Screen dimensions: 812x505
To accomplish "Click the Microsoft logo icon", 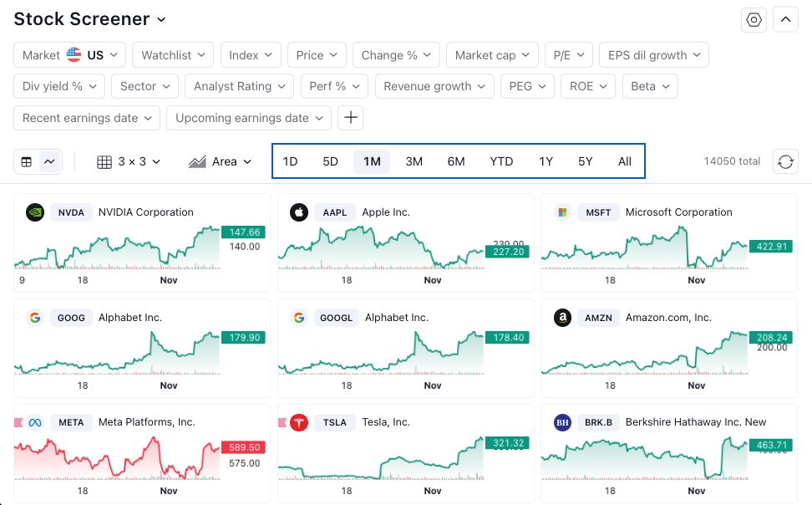I will pyautogui.click(x=562, y=212).
